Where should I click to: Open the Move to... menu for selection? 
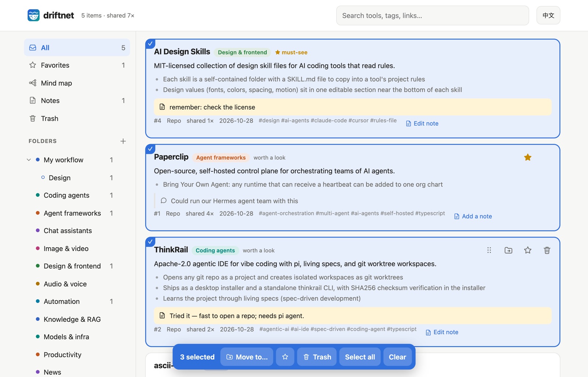tap(247, 357)
